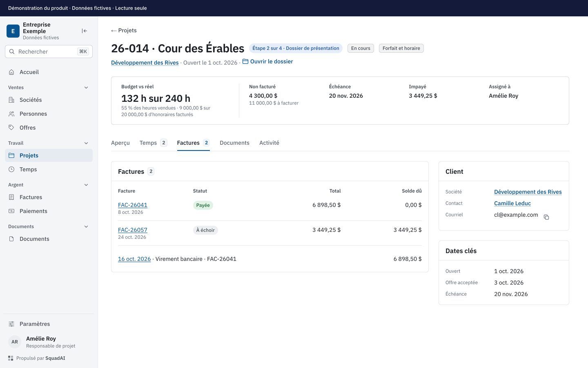This screenshot has height=368, width=588.
Task: Collapse the Argent sidebar section
Action: coord(86,185)
